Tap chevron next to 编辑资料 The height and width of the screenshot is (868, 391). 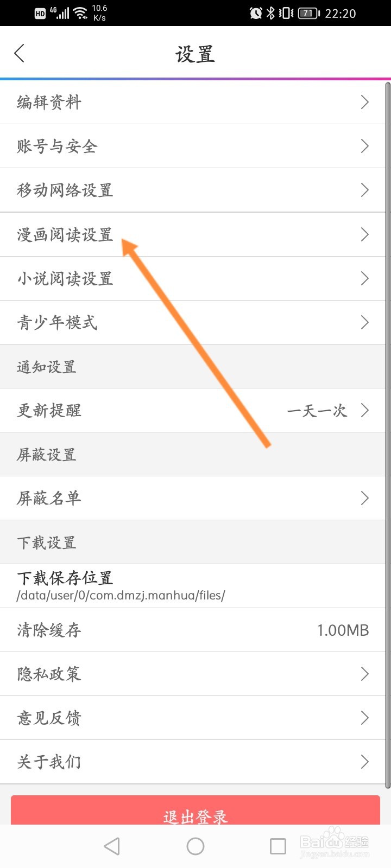tap(365, 102)
